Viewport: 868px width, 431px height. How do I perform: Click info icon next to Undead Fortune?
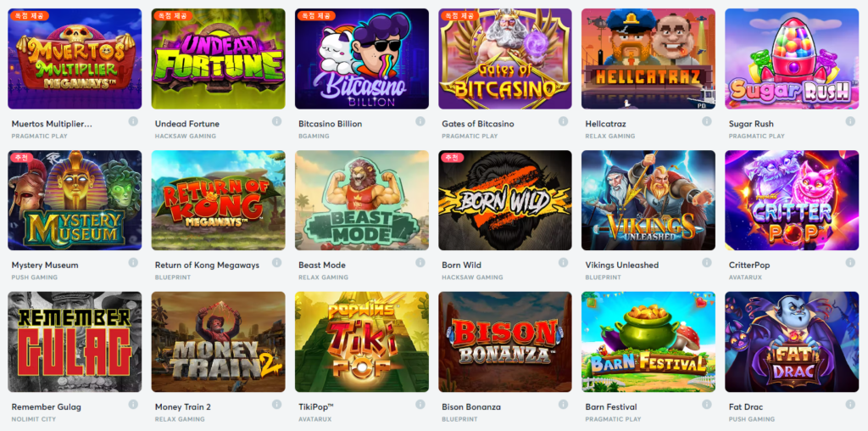276,121
